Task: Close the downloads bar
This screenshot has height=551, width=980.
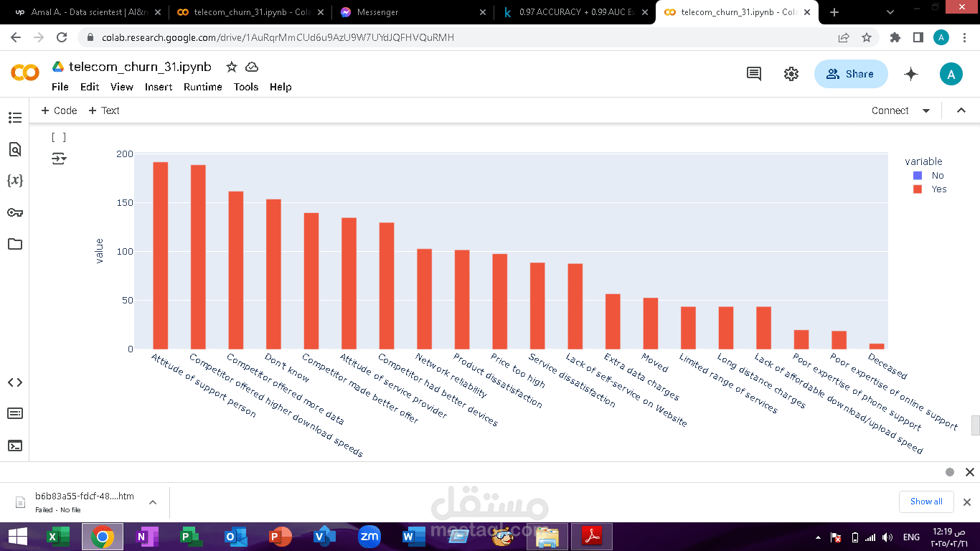Action: (x=966, y=502)
